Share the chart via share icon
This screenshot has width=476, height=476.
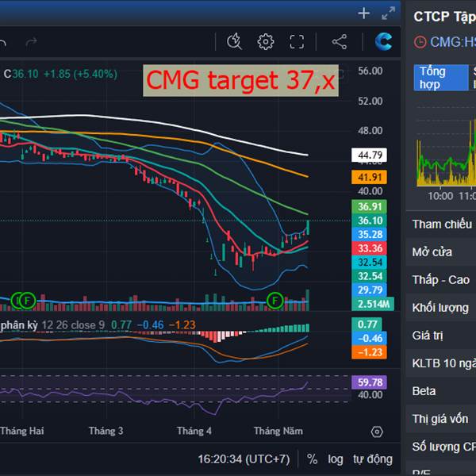[340, 41]
